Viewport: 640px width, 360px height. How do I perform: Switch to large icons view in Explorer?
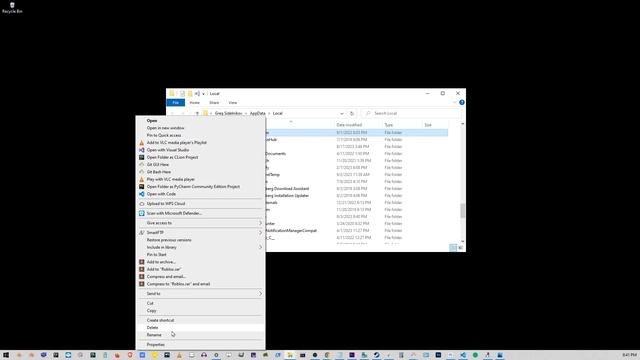click(460, 248)
